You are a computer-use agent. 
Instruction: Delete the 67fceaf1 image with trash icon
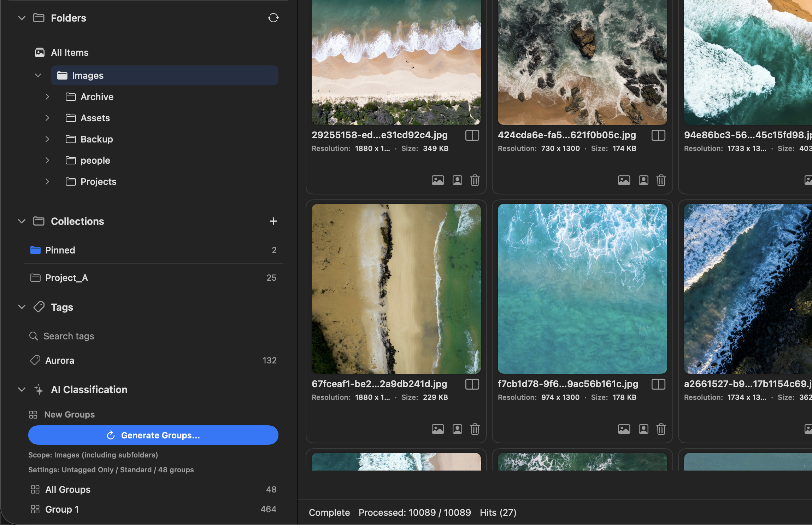pos(475,429)
